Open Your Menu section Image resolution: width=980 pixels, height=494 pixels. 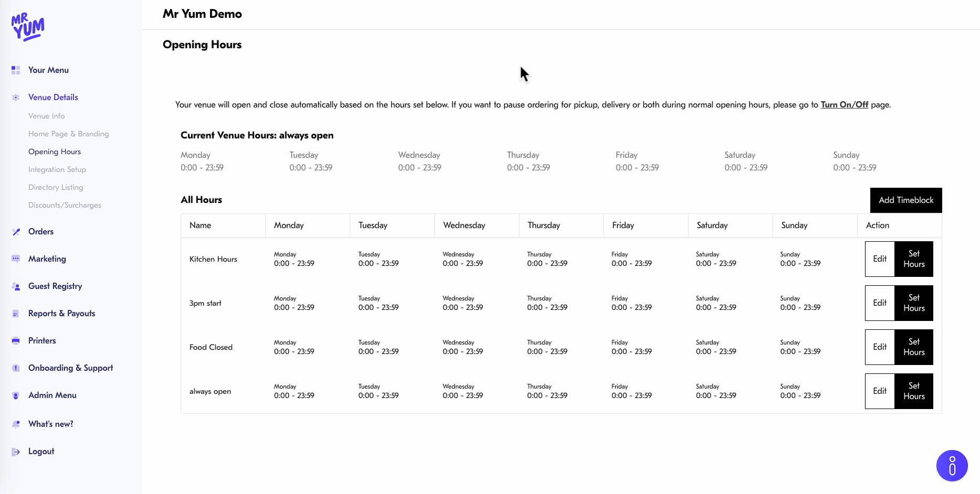48,70
